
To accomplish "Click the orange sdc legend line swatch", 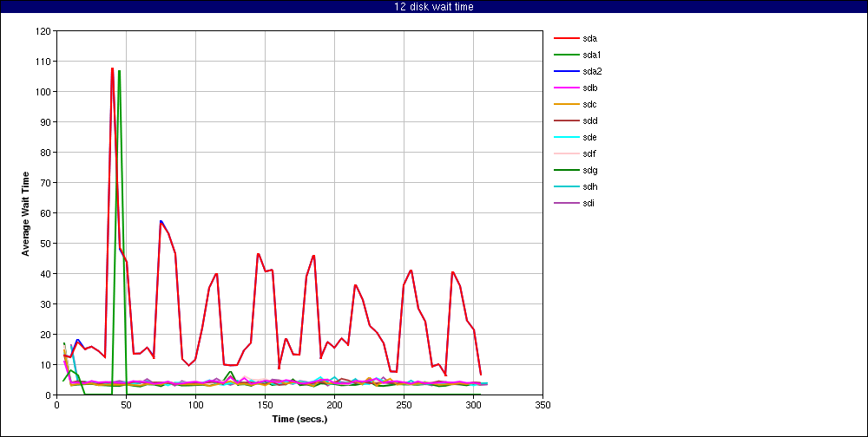I will pos(565,105).
